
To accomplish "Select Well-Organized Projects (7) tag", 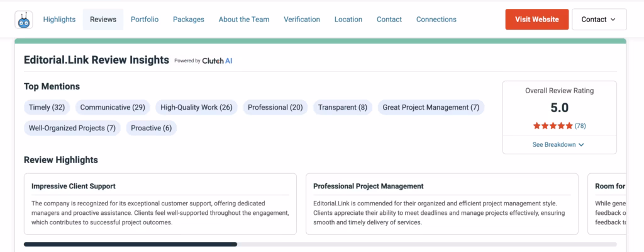I will coord(72,128).
